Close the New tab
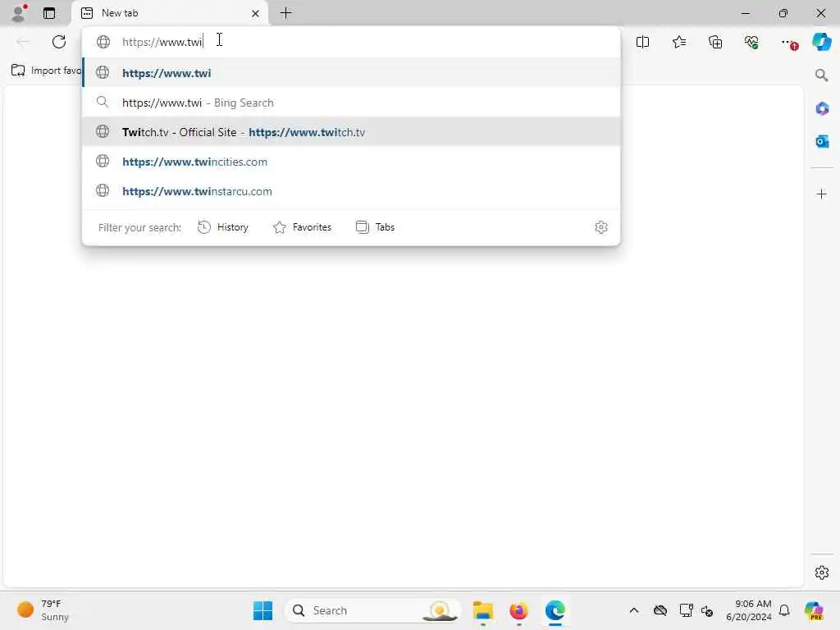The height and width of the screenshot is (630, 840). pyautogui.click(x=256, y=13)
